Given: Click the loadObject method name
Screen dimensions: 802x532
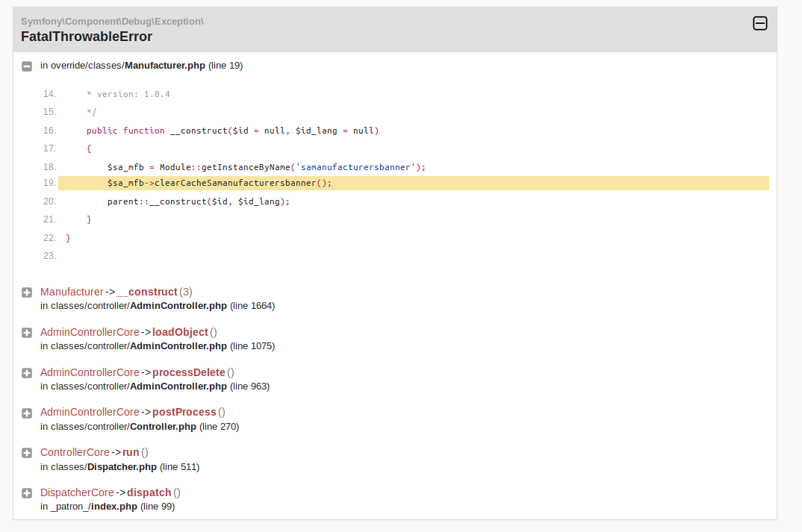Looking at the screenshot, I should [x=180, y=332].
